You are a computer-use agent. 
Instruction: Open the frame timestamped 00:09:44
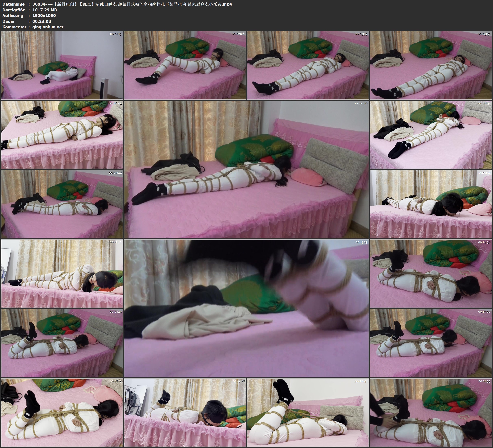pos(62,204)
